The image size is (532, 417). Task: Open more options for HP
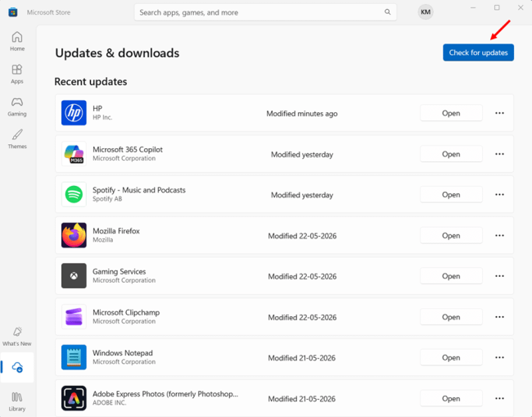click(x=499, y=113)
